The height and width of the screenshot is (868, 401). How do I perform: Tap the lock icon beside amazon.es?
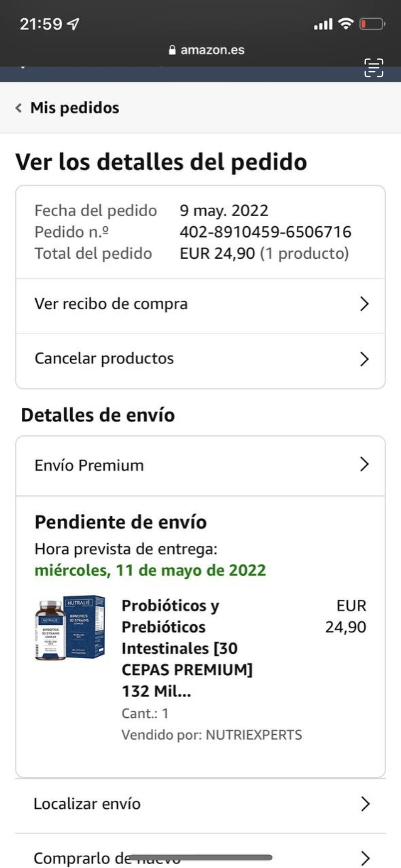172,50
